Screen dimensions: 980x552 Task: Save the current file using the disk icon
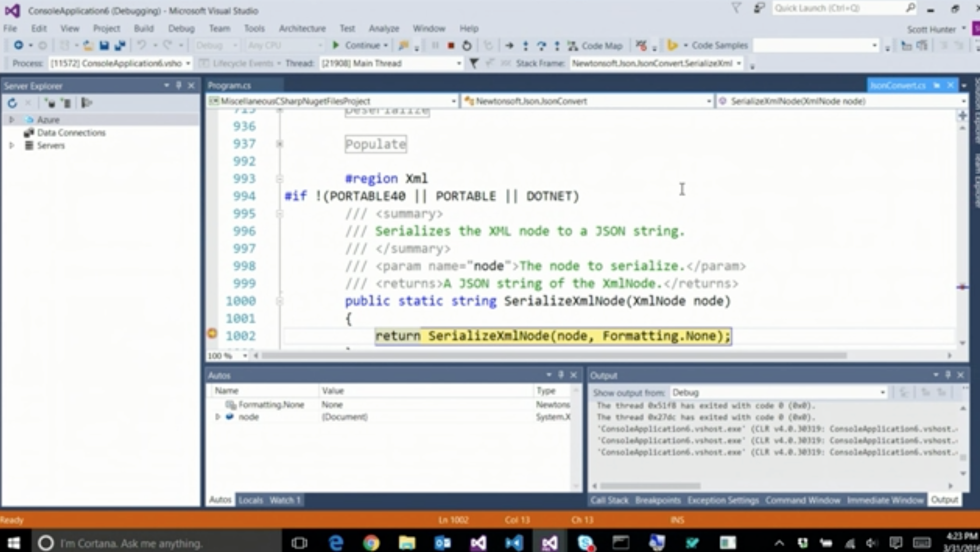[x=104, y=46]
